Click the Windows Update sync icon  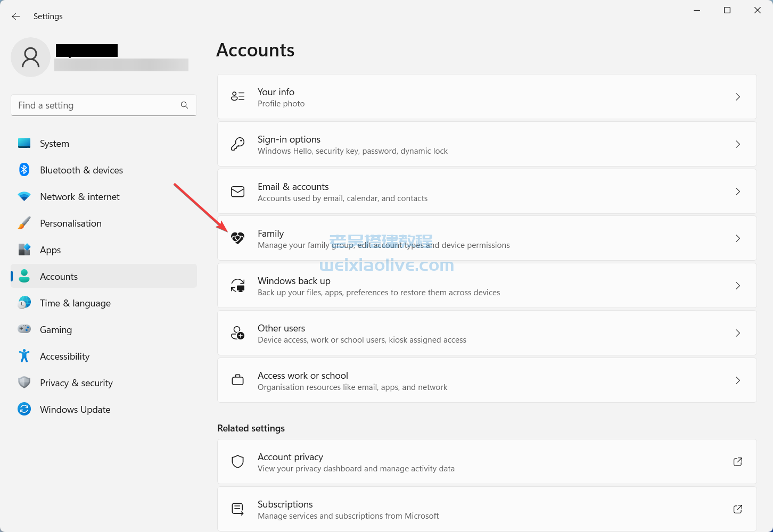tap(24, 409)
